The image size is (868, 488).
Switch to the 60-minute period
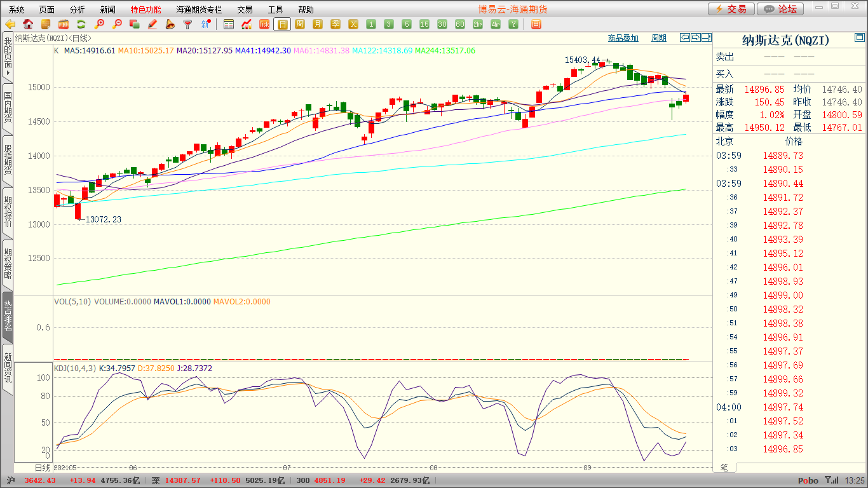460,24
